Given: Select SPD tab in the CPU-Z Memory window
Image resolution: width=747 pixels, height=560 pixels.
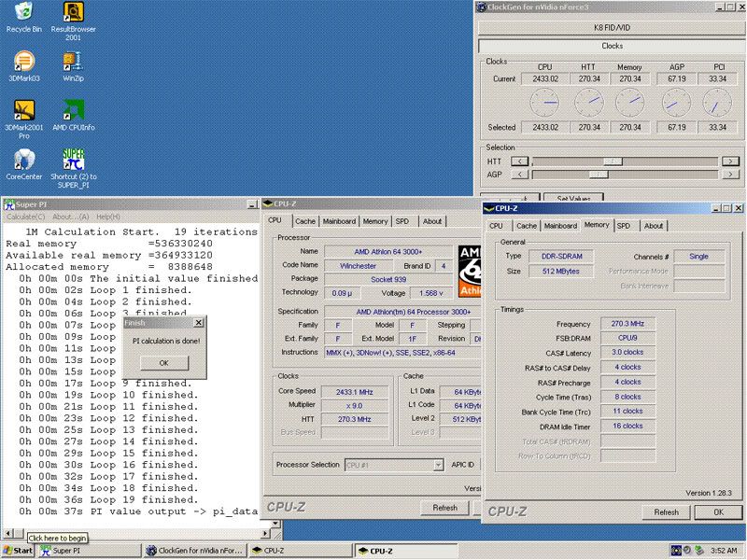Looking at the screenshot, I should [624, 226].
